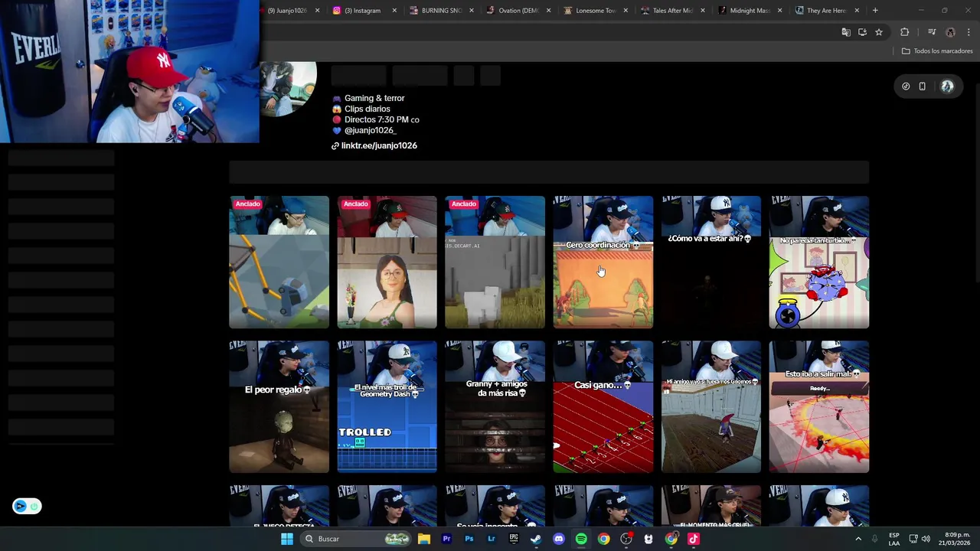Open File Explorer from taskbar
This screenshot has width=980, height=551.
click(x=423, y=539)
